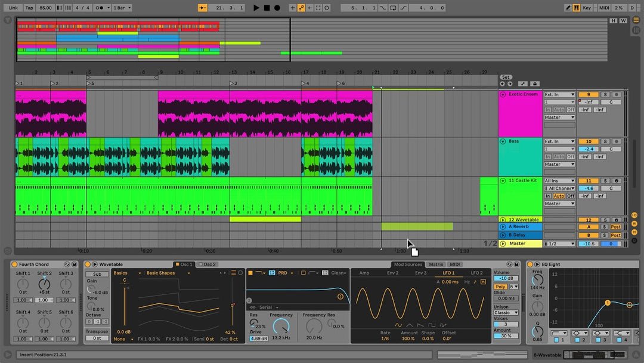Arm the Exotic Ensem track for recording
The width and height of the screenshot is (644, 363).
617,94
